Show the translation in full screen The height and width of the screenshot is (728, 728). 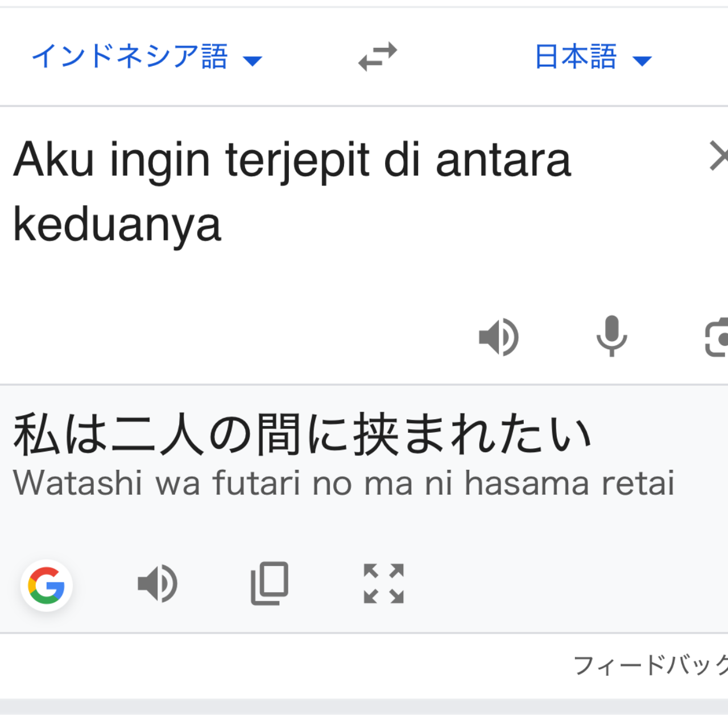pyautogui.click(x=384, y=584)
